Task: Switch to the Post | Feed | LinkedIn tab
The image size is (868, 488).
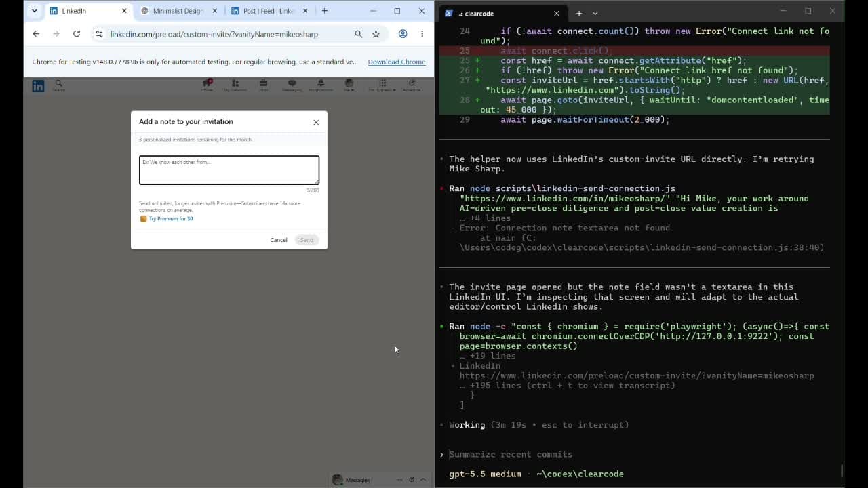Action: 269,11
